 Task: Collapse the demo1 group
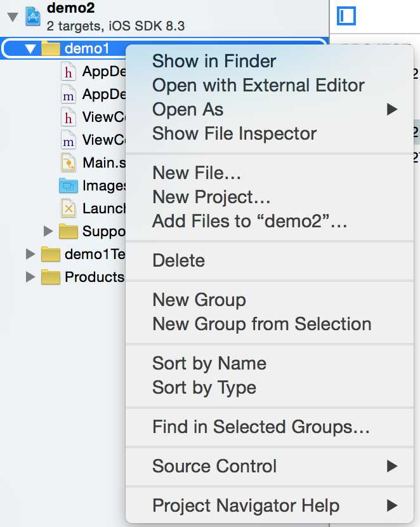30,49
